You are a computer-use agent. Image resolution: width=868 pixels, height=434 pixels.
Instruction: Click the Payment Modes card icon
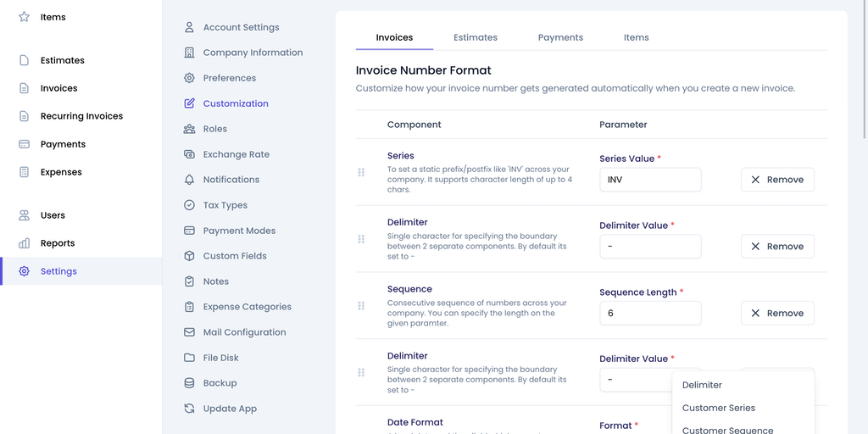(x=189, y=231)
